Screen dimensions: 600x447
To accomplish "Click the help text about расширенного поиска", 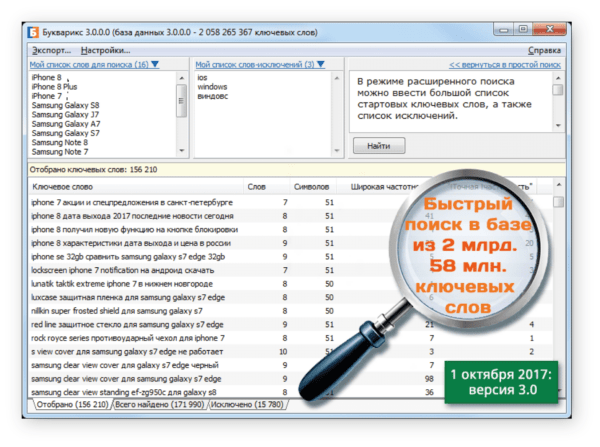I will [x=445, y=99].
